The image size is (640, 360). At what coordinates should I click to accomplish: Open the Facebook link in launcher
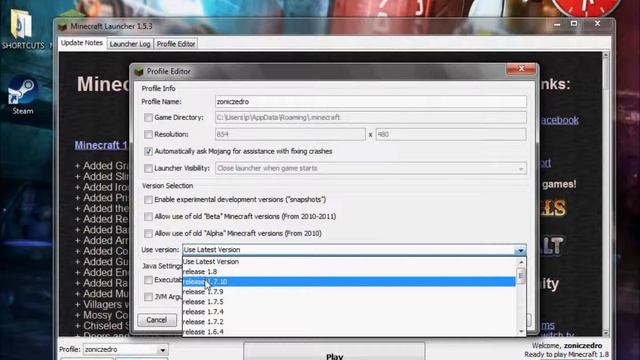tap(559, 120)
